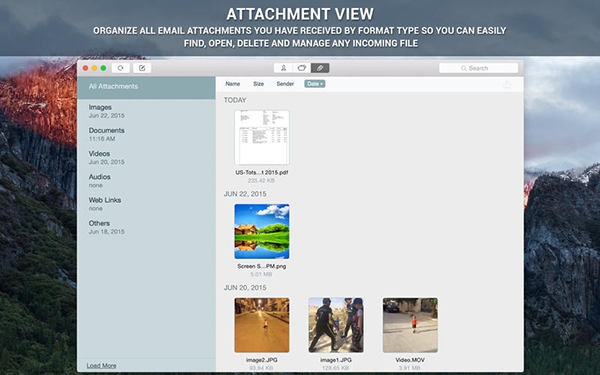This screenshot has height=375, width=600.
Task: Click the JUN 20, 2015 section header
Action: pos(245,288)
